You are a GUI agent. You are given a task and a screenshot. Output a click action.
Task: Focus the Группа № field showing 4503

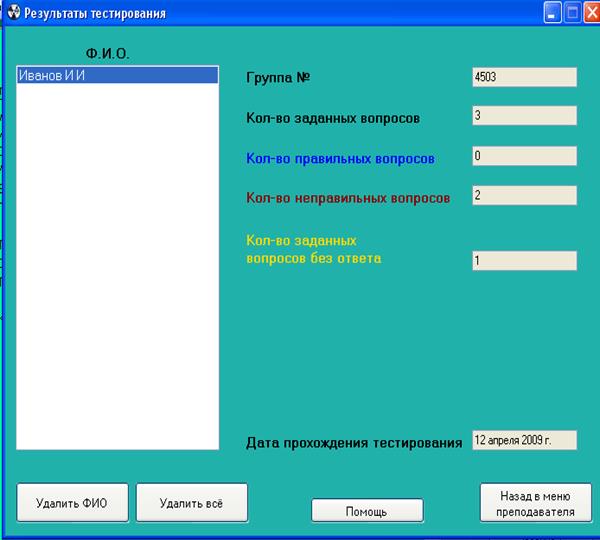click(524, 77)
